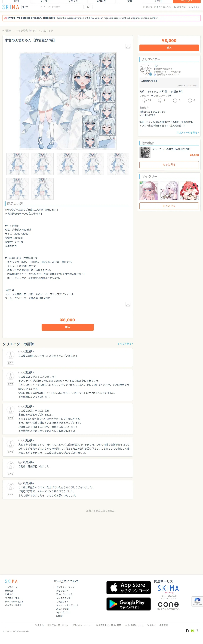Image resolution: width=203 pixels, height=644 pixels.
Task: Click share icon below product description
Action: [128, 304]
